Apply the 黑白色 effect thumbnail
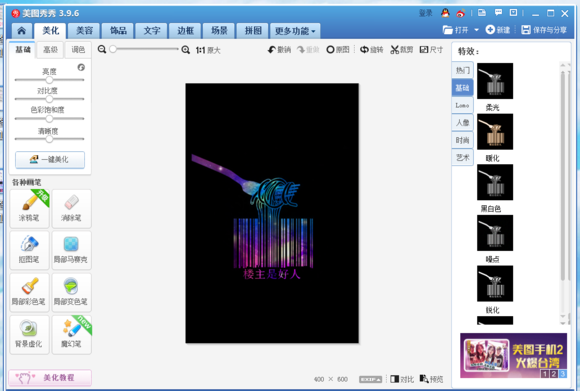580x391 pixels. [495, 182]
